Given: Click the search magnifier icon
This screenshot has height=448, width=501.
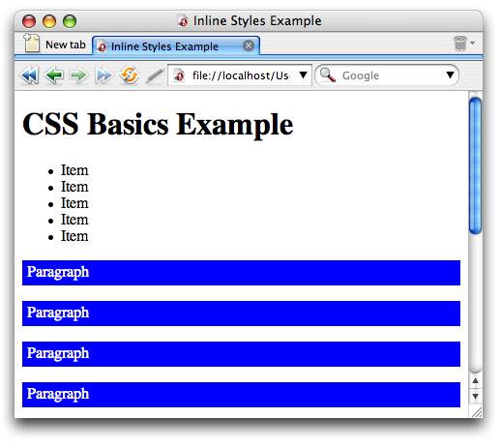Looking at the screenshot, I should pyautogui.click(x=328, y=75).
